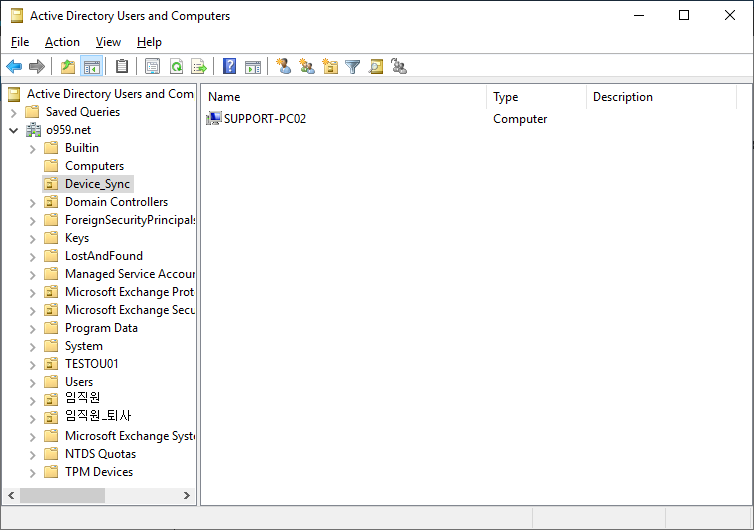This screenshot has width=754, height=530.
Task: Open the View menu
Action: tap(108, 42)
